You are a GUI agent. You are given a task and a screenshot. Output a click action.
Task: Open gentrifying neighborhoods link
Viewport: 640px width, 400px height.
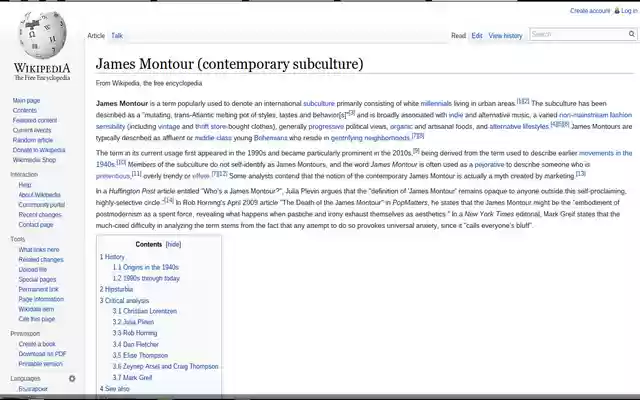tap(370, 138)
